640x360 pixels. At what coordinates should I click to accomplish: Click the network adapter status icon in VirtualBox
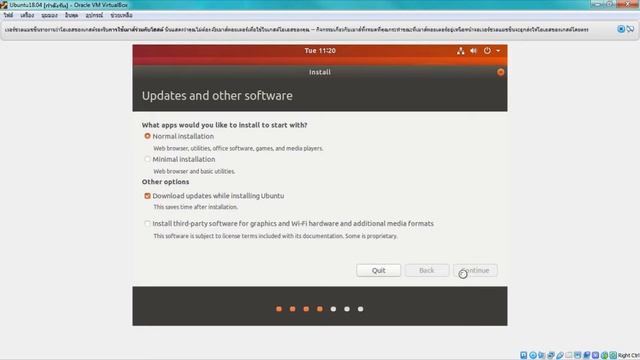(551, 356)
